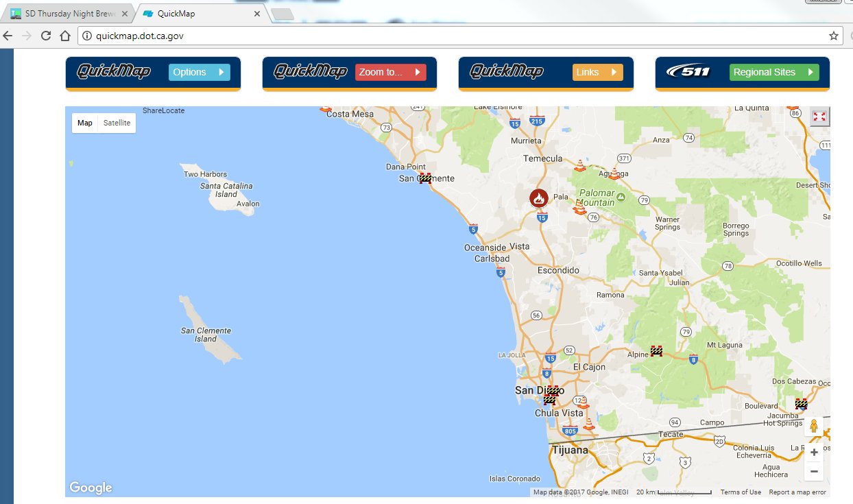Click the Oceanside label on the coast
This screenshot has height=504, width=853.
click(485, 248)
